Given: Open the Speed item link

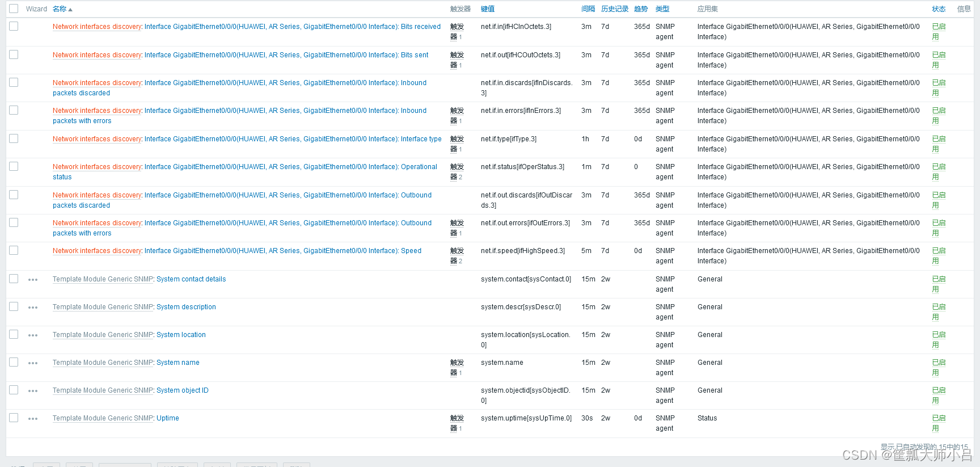Looking at the screenshot, I should click(283, 251).
